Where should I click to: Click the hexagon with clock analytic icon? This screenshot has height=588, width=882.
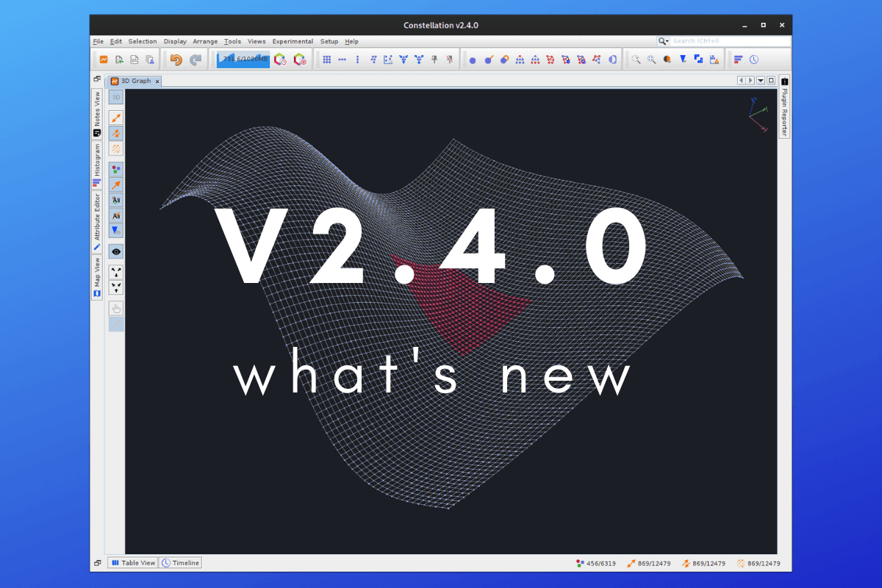click(x=280, y=60)
